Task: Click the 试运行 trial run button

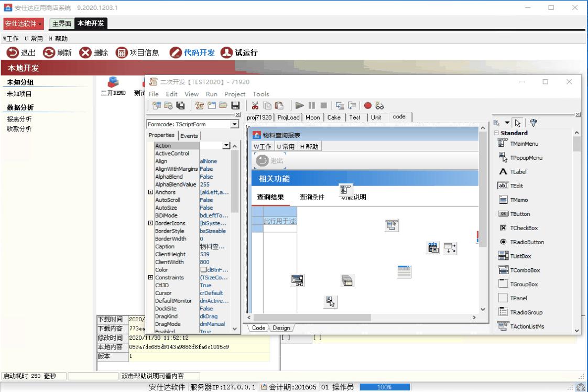Action: 239,52
